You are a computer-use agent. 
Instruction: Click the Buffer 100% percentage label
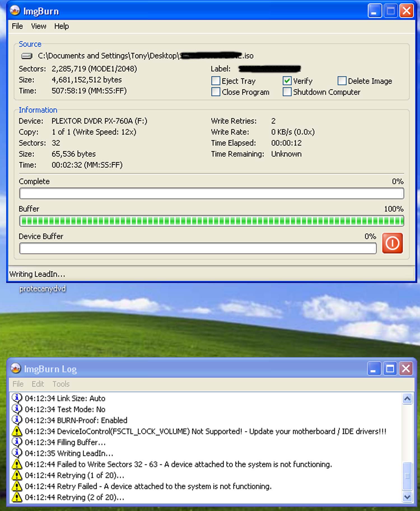click(x=394, y=209)
